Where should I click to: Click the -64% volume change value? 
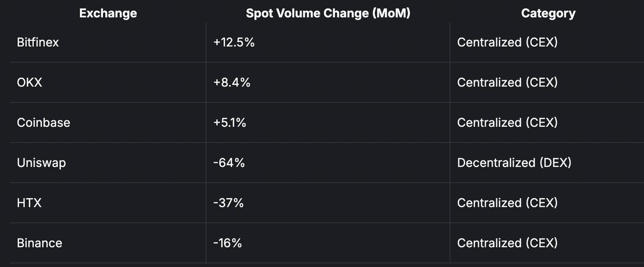coord(229,163)
